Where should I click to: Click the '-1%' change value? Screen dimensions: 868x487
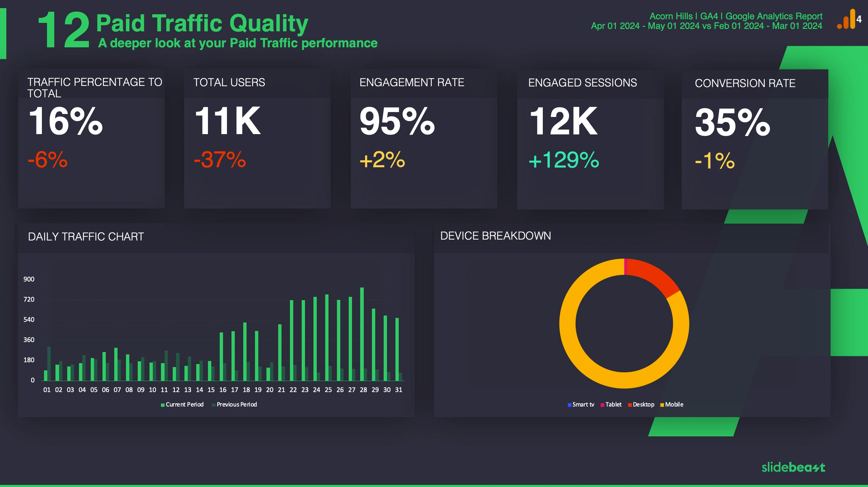tap(715, 160)
